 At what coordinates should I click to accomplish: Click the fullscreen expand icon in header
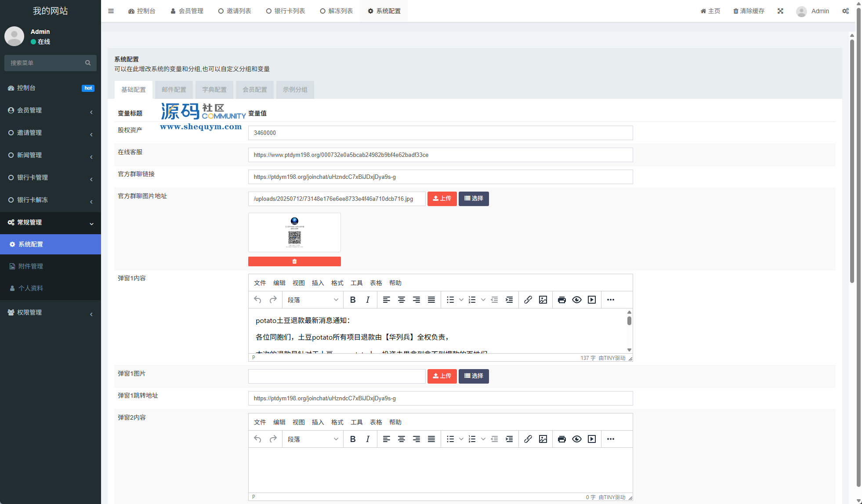780,11
